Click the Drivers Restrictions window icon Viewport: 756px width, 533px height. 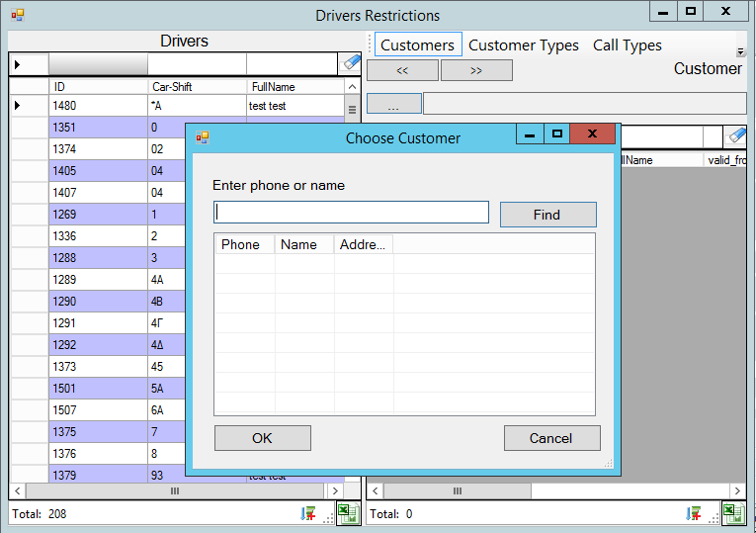click(17, 15)
